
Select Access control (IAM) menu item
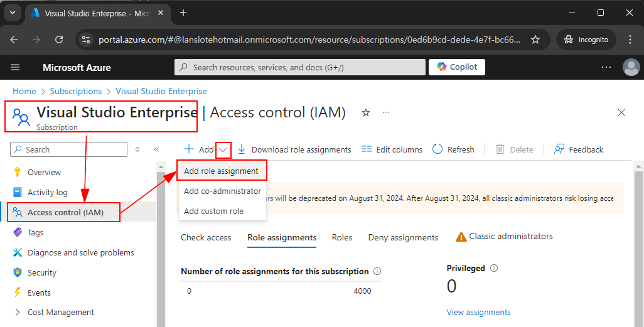(78, 212)
